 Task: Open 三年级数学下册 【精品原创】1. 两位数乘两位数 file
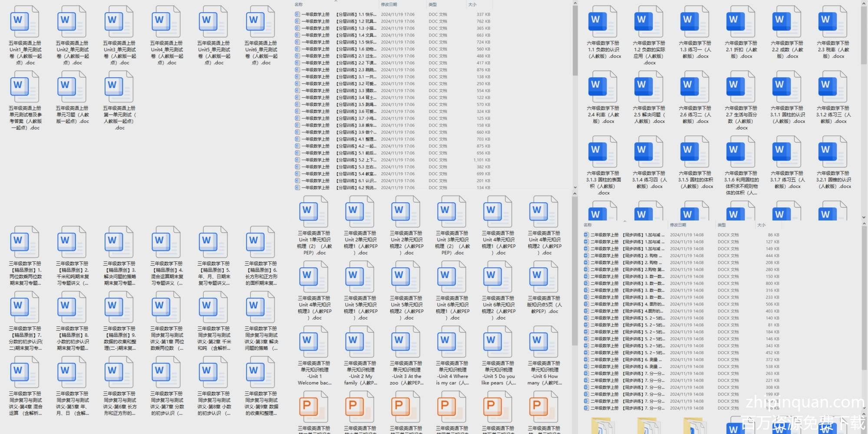tap(25, 243)
